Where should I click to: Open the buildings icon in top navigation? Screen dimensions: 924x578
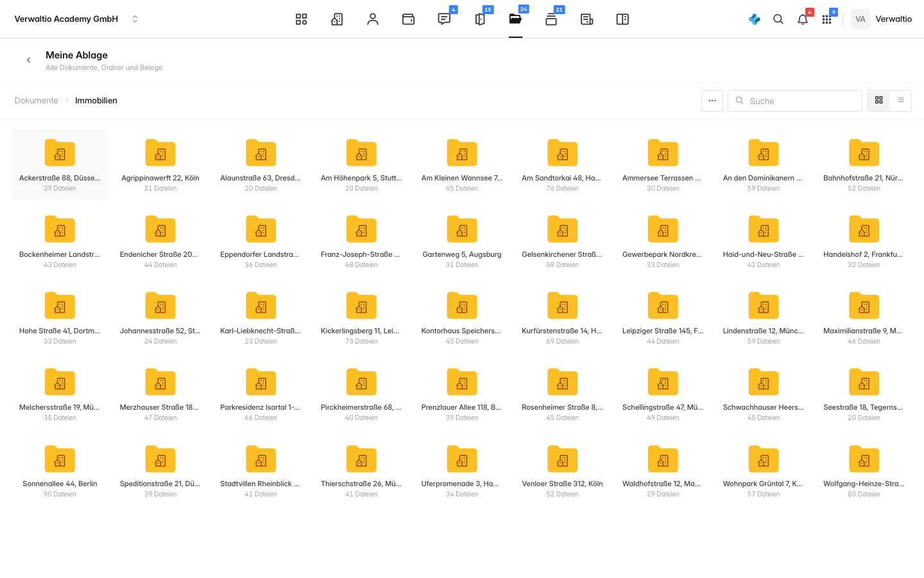click(337, 19)
